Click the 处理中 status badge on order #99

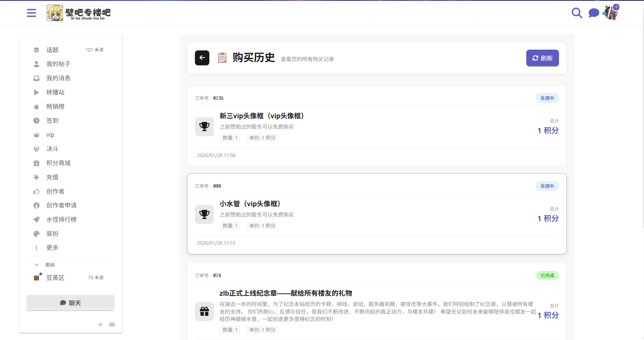pyautogui.click(x=547, y=186)
